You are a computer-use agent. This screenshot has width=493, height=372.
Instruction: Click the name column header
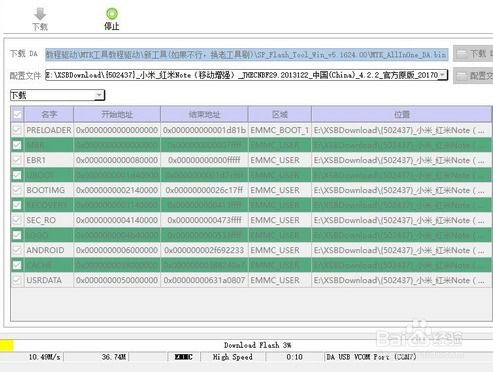coord(49,115)
